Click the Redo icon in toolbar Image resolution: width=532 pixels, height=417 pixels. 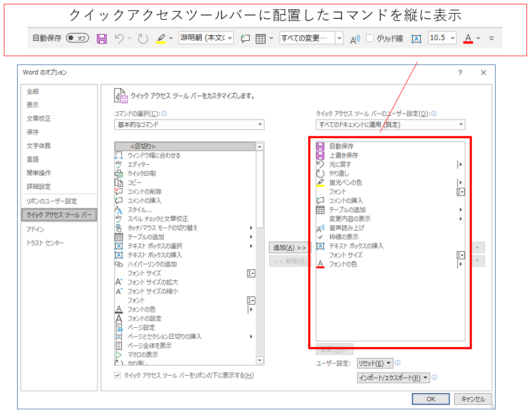click(x=143, y=39)
